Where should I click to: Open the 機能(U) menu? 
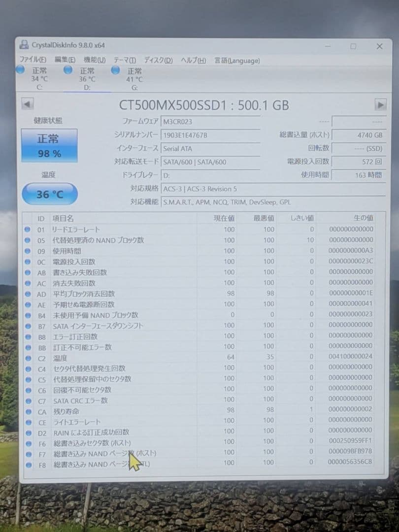(x=95, y=60)
